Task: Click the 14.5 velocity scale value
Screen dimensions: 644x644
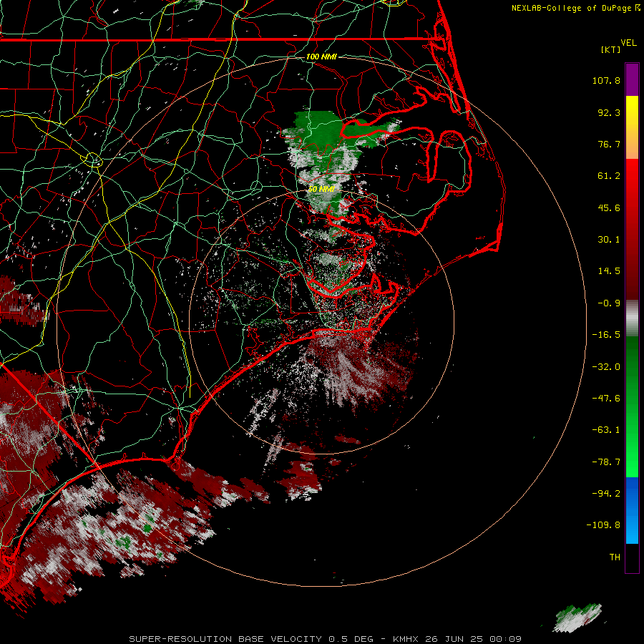Action: pyautogui.click(x=609, y=271)
